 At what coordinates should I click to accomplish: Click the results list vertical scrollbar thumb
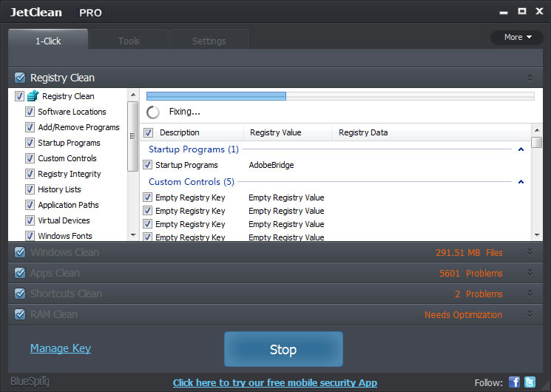pos(537,143)
